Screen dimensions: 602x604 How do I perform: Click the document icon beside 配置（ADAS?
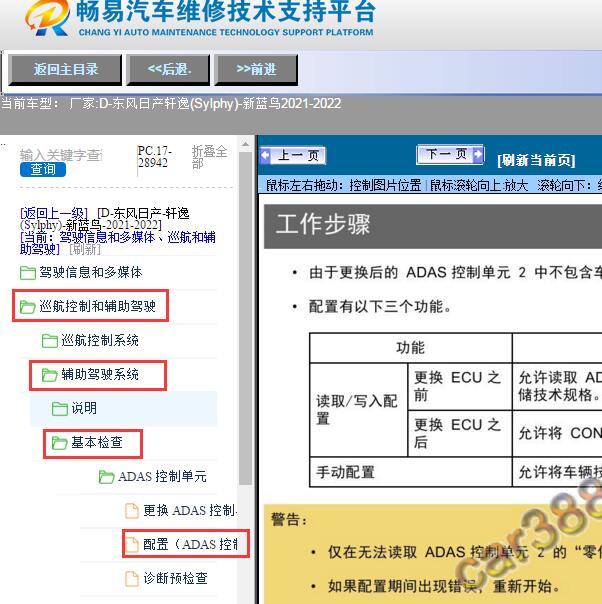coord(132,545)
